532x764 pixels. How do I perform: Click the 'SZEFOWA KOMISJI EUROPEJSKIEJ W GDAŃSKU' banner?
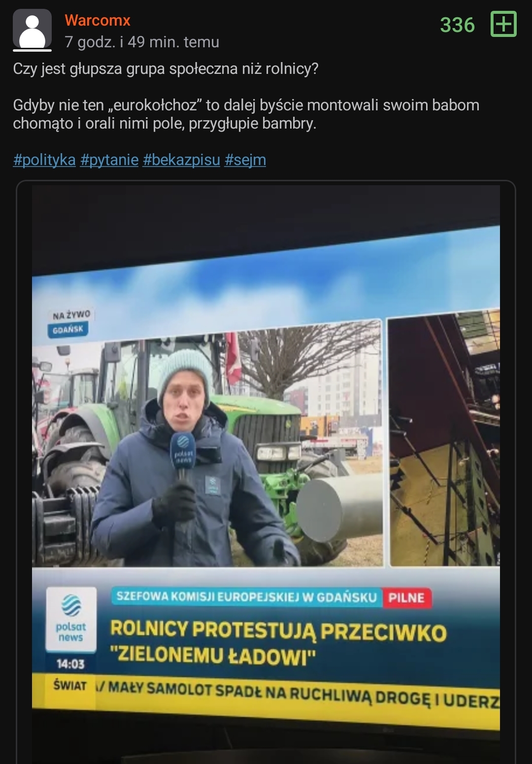pyautogui.click(x=247, y=597)
